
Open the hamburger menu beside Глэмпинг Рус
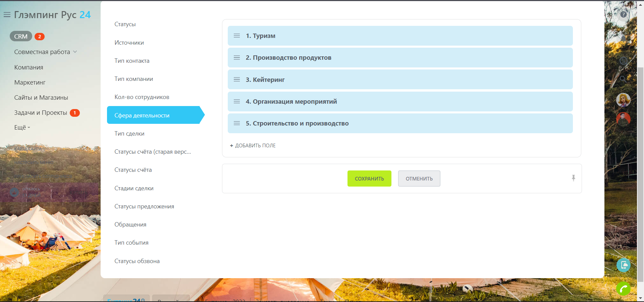click(7, 15)
